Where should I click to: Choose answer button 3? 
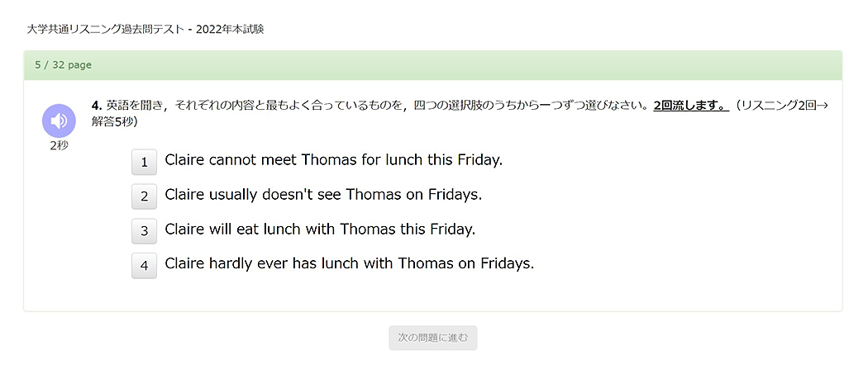[144, 231]
